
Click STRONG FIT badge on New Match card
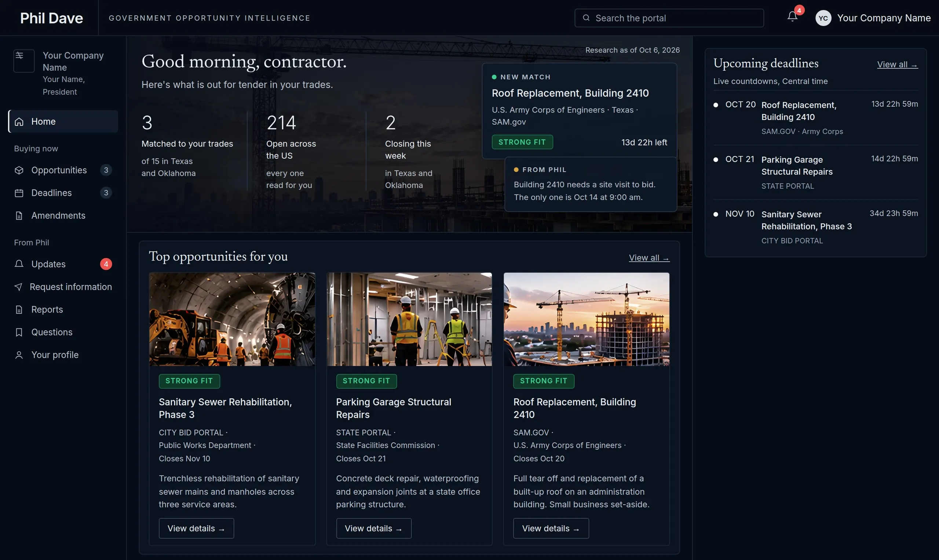pyautogui.click(x=522, y=142)
